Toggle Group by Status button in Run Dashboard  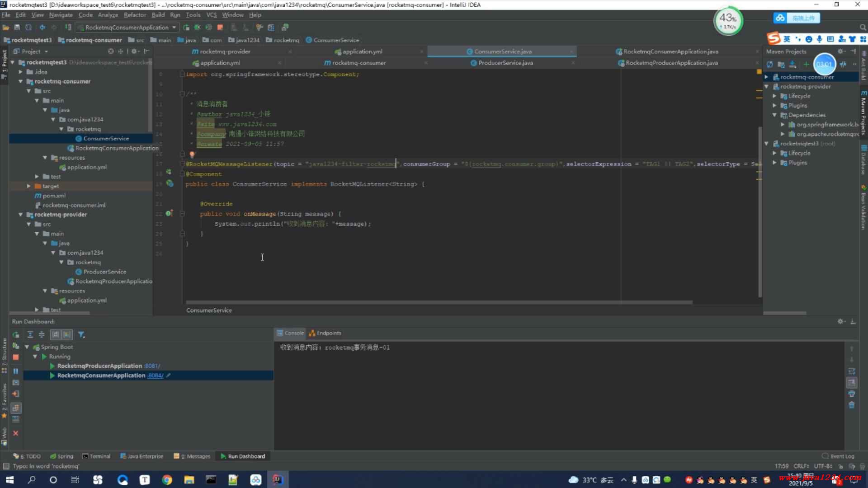pos(67,335)
